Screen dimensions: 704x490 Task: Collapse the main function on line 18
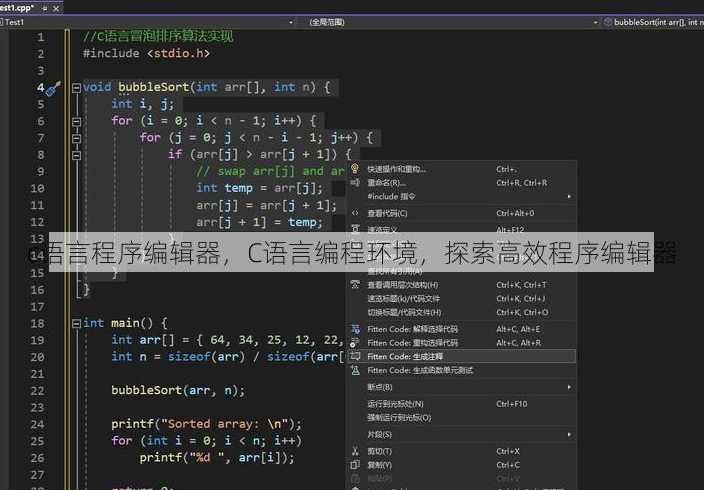(76, 323)
